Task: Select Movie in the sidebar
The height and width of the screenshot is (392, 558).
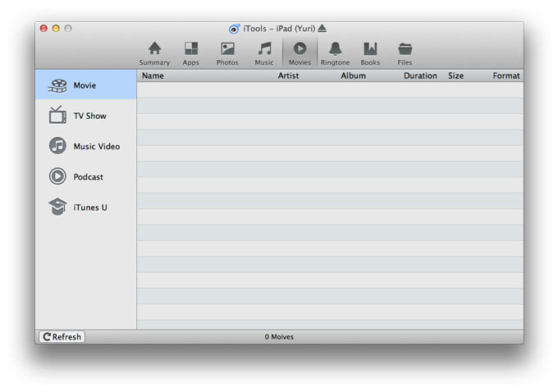Action: point(85,85)
